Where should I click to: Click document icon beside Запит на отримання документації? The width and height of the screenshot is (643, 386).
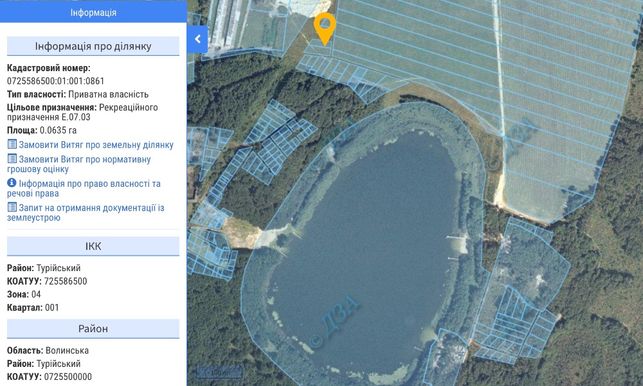tap(12, 207)
